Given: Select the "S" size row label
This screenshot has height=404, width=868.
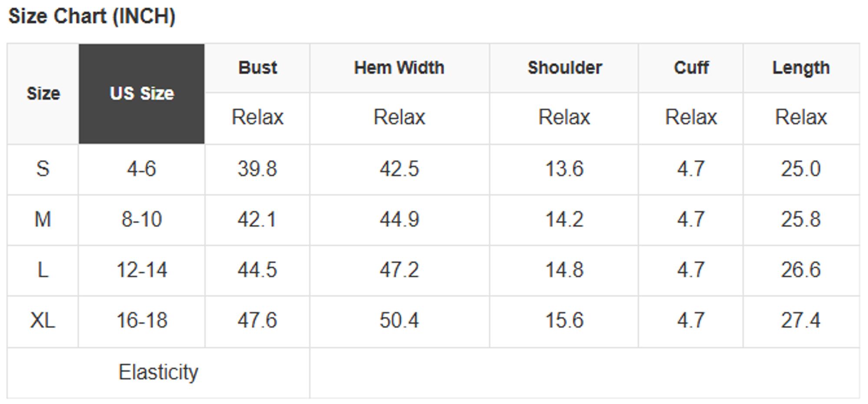Looking at the screenshot, I should (x=43, y=169).
